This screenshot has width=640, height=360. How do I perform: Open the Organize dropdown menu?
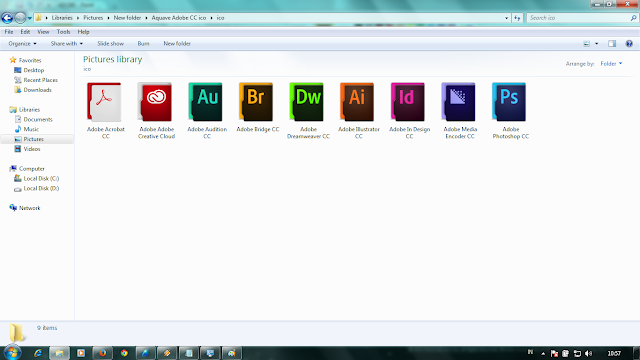pyautogui.click(x=22, y=44)
